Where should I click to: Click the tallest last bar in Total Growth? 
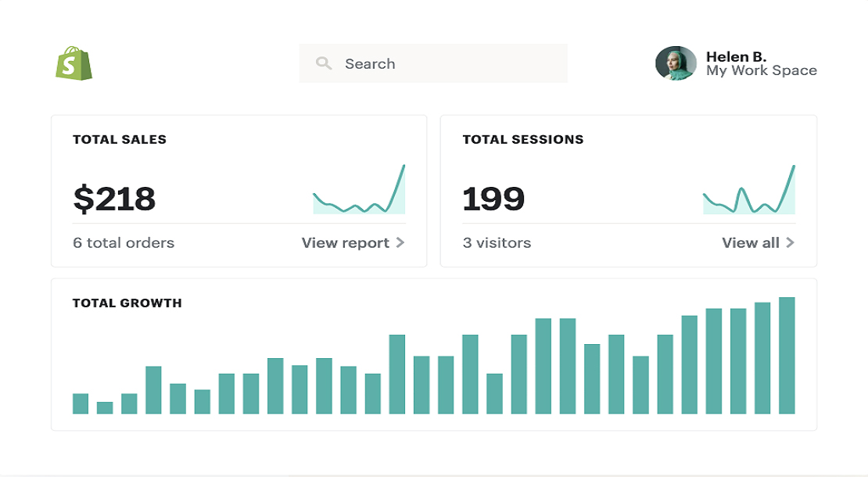(x=787, y=355)
